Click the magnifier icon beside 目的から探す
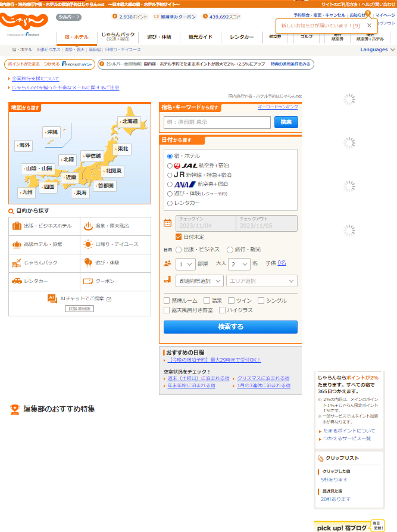397x532 pixels. click(x=11, y=211)
